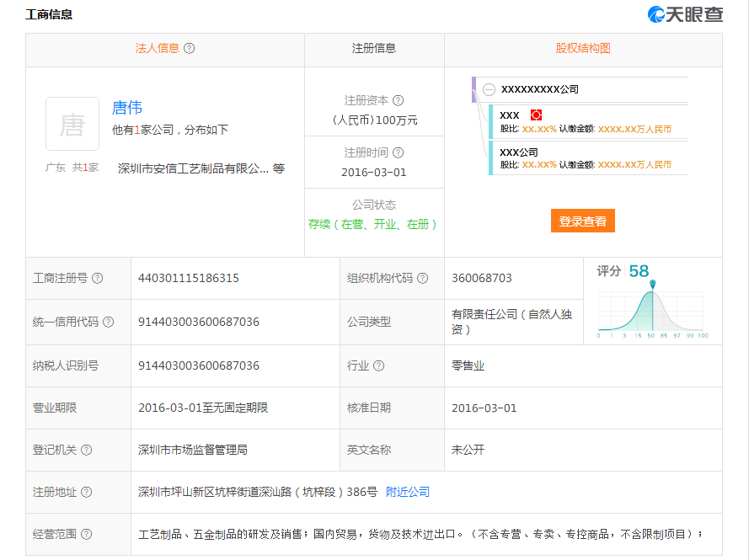Click the question icon next to 经营范围

point(87,534)
